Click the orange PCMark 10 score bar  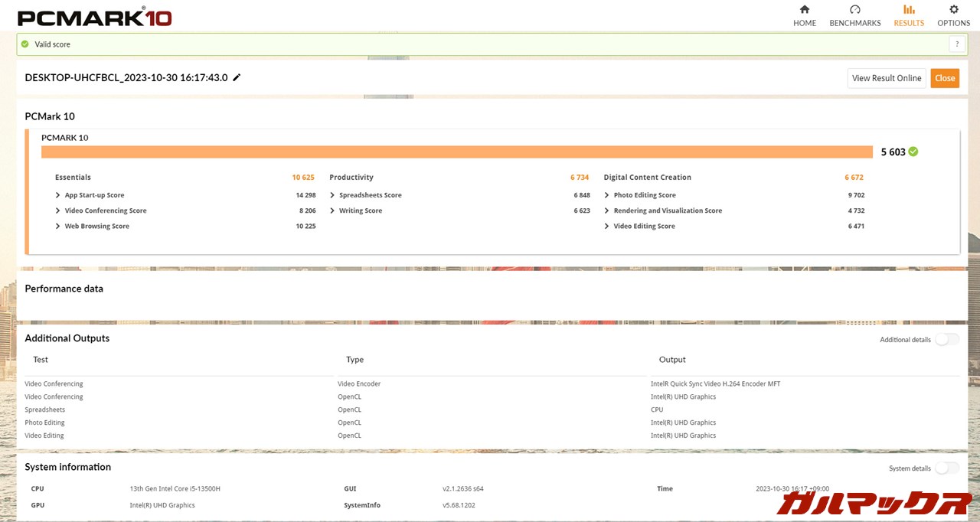click(x=456, y=152)
